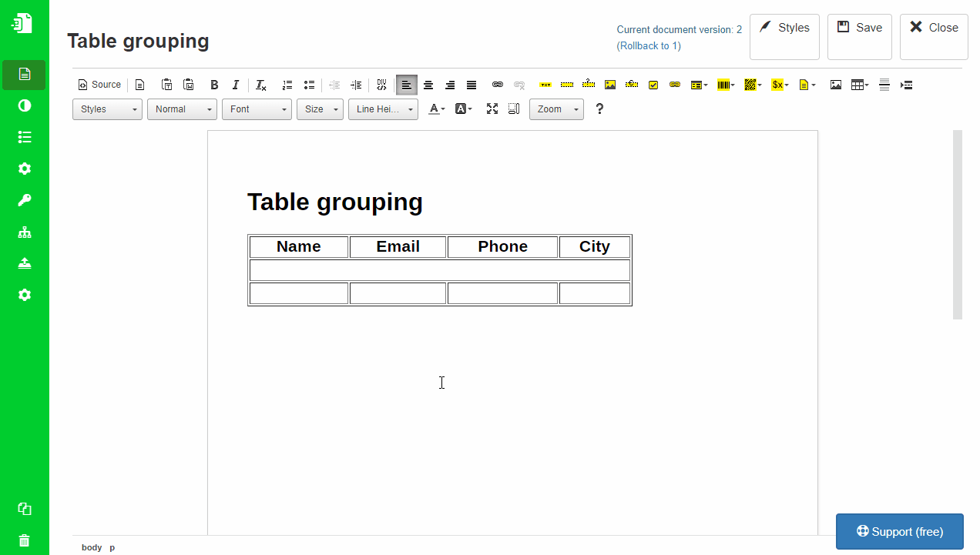Apply Bold formatting to text

click(214, 85)
